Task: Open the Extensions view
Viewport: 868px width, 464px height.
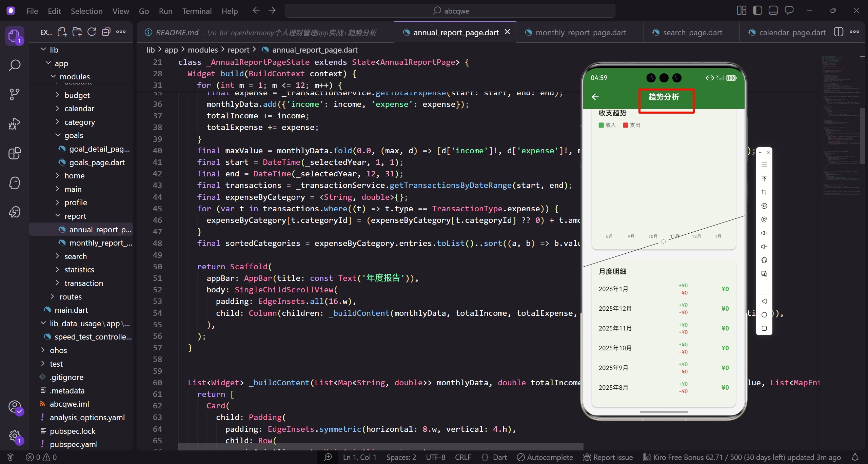Action: click(x=15, y=153)
